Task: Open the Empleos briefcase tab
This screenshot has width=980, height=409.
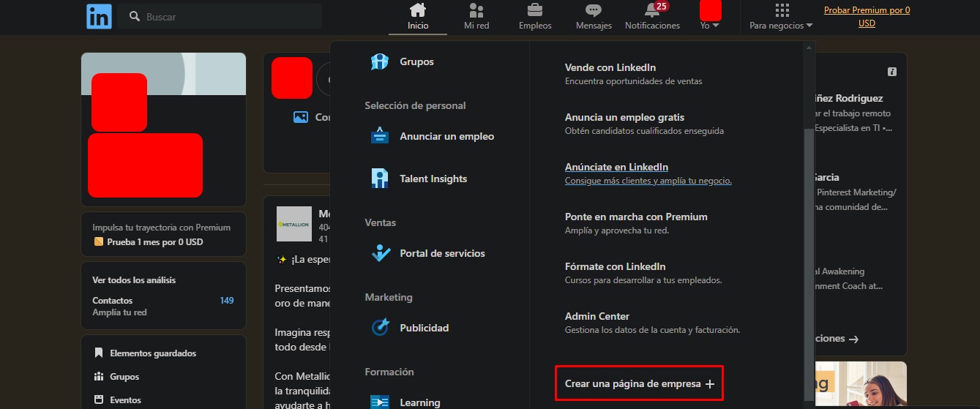Action: pos(535,17)
